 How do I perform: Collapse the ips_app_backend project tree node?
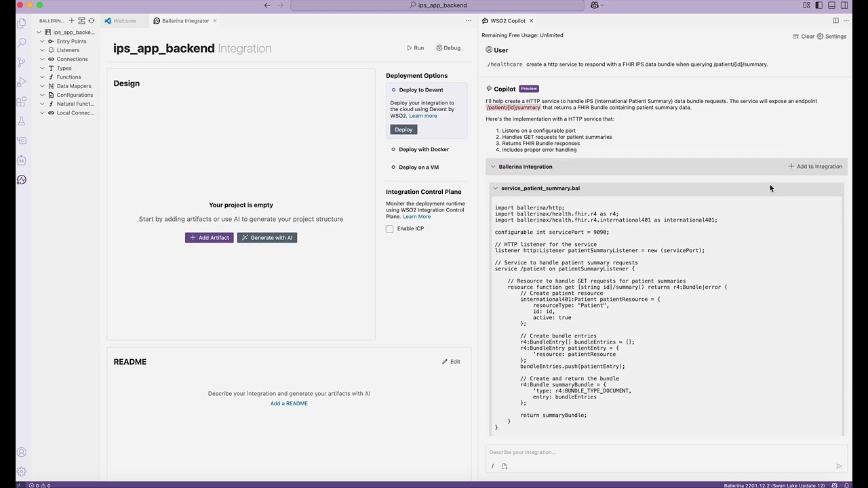click(x=40, y=33)
